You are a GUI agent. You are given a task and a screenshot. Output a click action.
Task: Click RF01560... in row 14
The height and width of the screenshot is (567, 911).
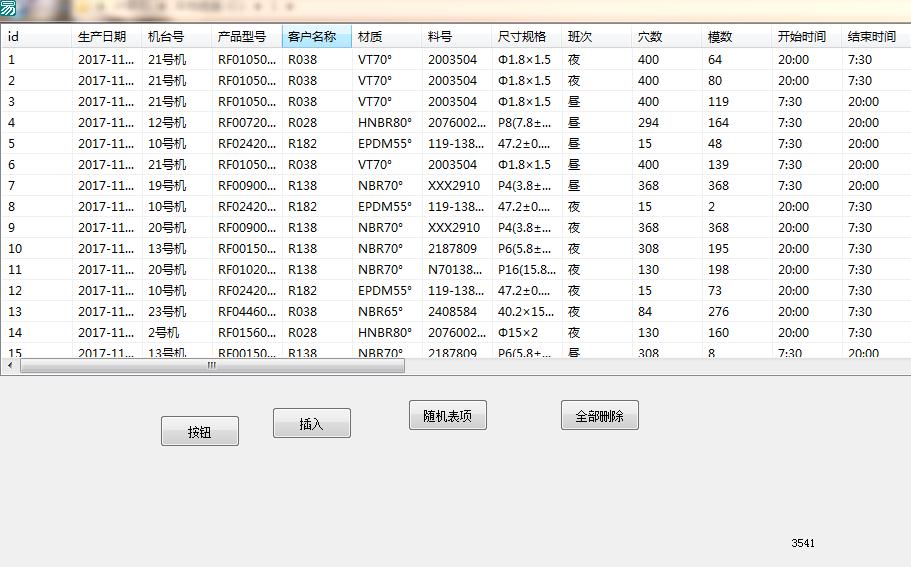pos(247,332)
